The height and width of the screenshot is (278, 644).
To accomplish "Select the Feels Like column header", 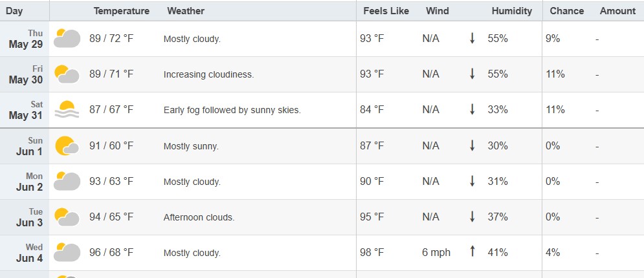I will [386, 11].
